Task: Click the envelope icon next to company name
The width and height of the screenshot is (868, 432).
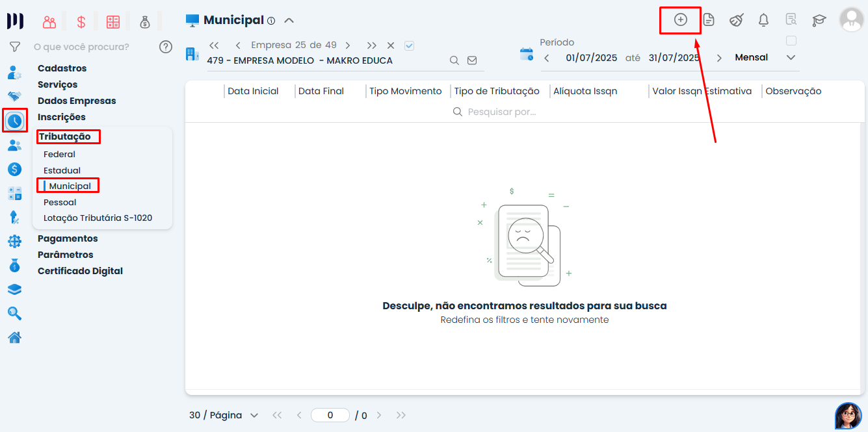Action: [x=472, y=60]
